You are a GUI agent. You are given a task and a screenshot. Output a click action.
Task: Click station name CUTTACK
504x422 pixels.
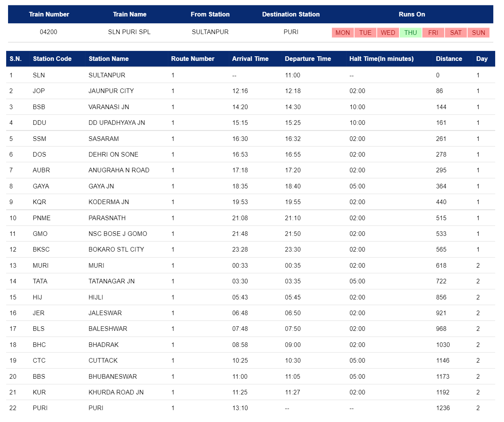coord(103,360)
